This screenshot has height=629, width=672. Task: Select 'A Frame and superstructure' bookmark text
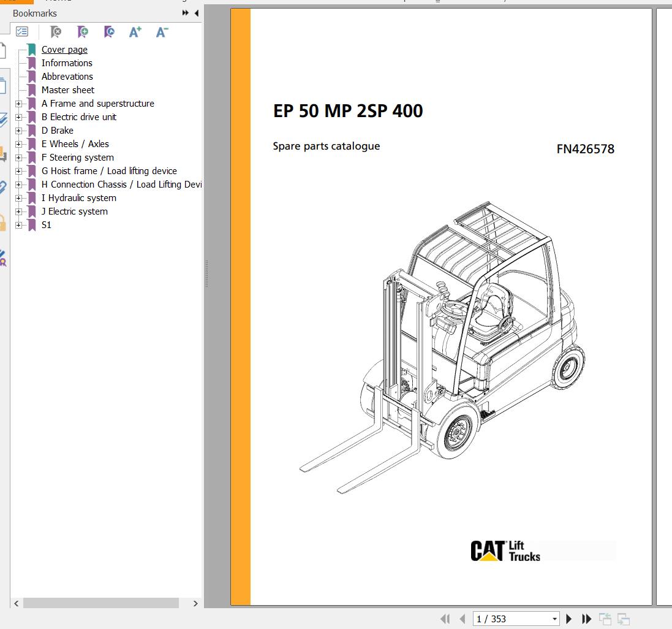point(98,104)
